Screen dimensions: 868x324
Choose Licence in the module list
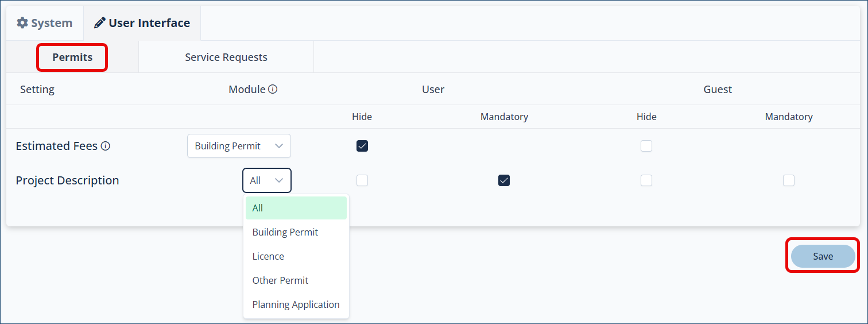click(268, 256)
